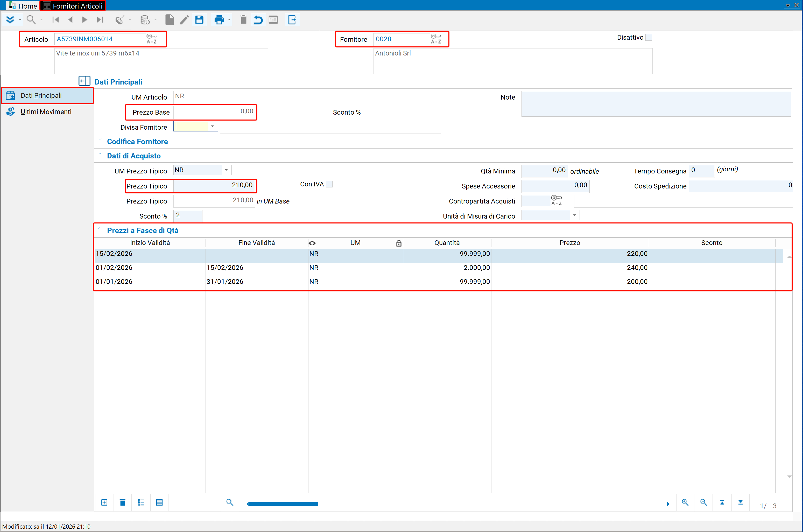Open search options dropdown arrow
Screen dimensions: 803x532
(41, 20)
